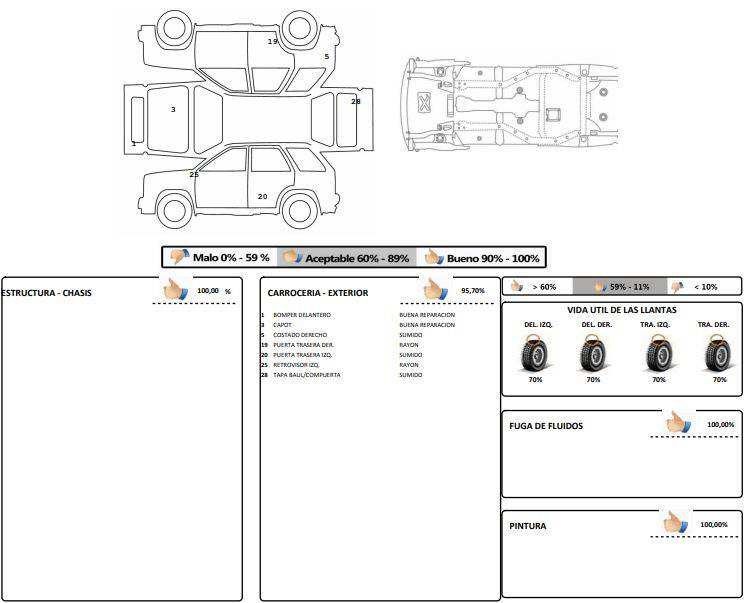Click the 'VIDA UTIL DE LAS LLANTAS' title
Image resolution: width=748 pixels, height=603 pixels.
pos(622,310)
